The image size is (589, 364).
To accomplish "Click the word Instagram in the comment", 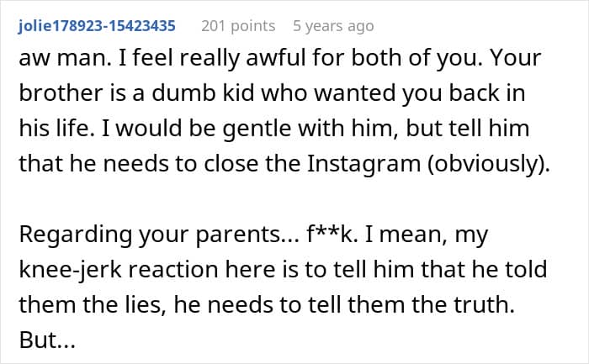I will coord(363,164).
